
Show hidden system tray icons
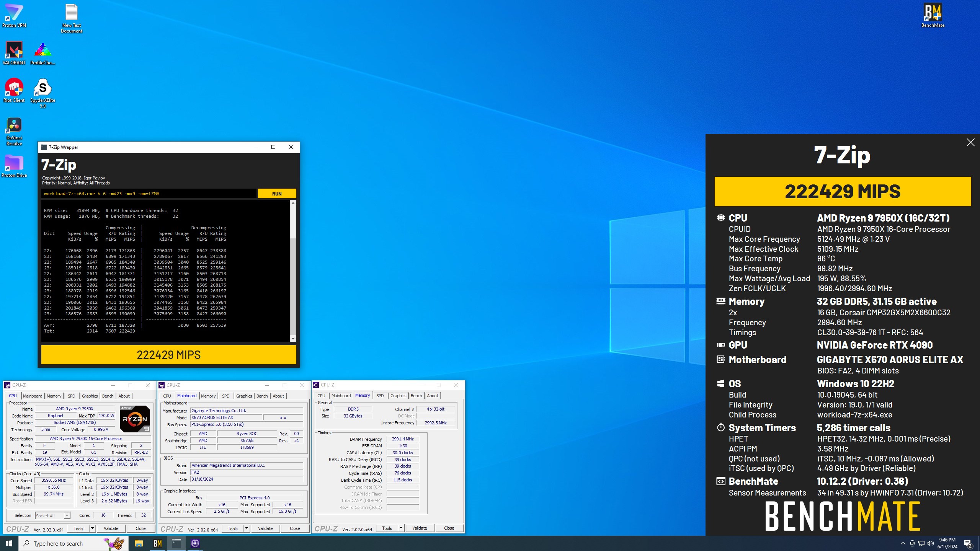coord(903,543)
